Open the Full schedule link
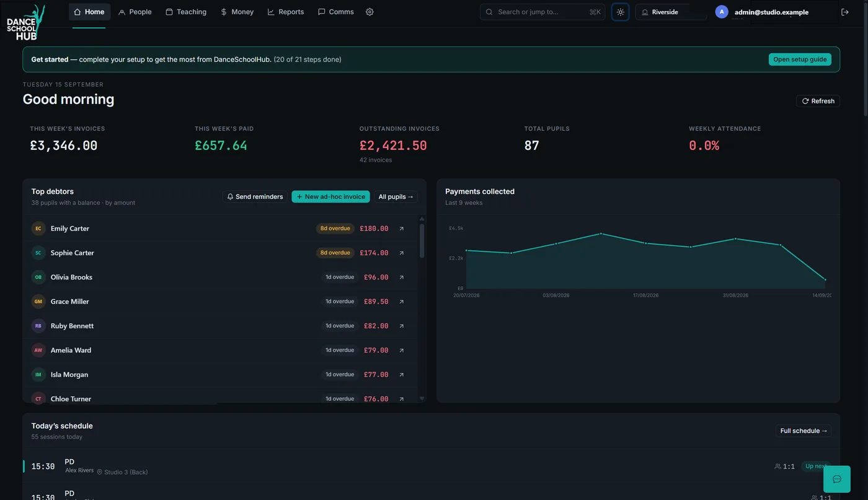This screenshot has width=868, height=500. [804, 431]
